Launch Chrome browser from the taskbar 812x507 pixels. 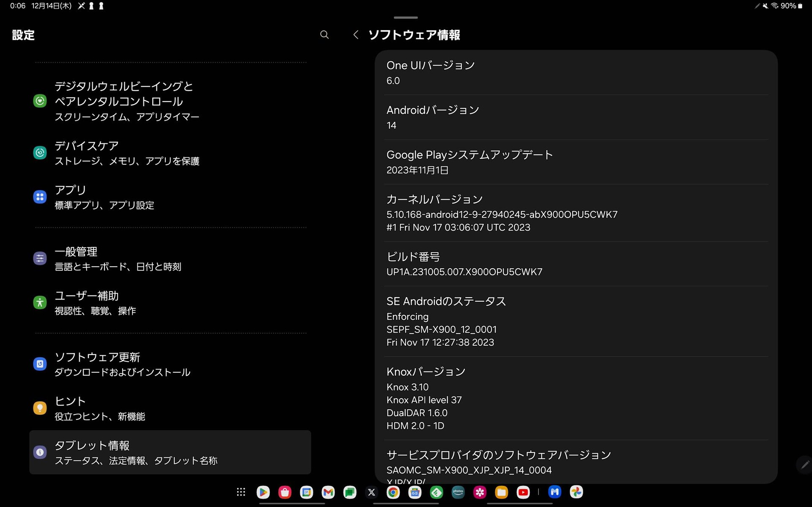pyautogui.click(x=393, y=492)
